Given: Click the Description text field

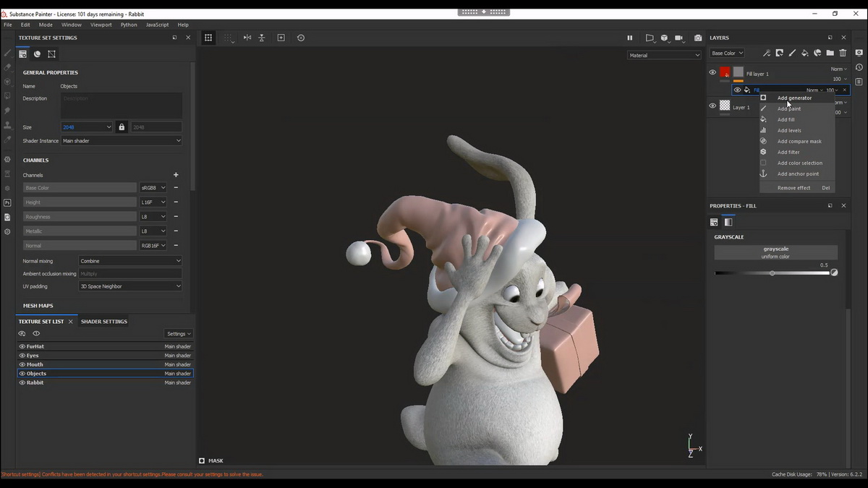Looking at the screenshot, I should click(x=122, y=106).
